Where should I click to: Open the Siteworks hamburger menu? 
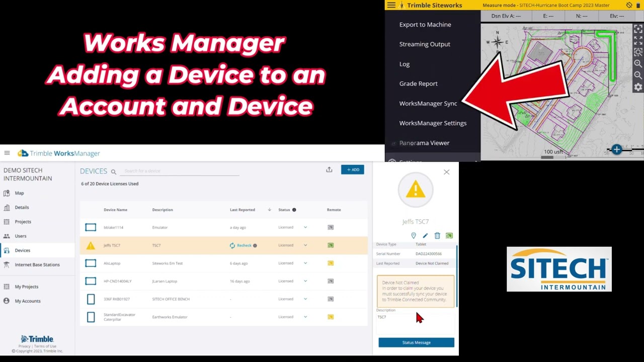391,5
